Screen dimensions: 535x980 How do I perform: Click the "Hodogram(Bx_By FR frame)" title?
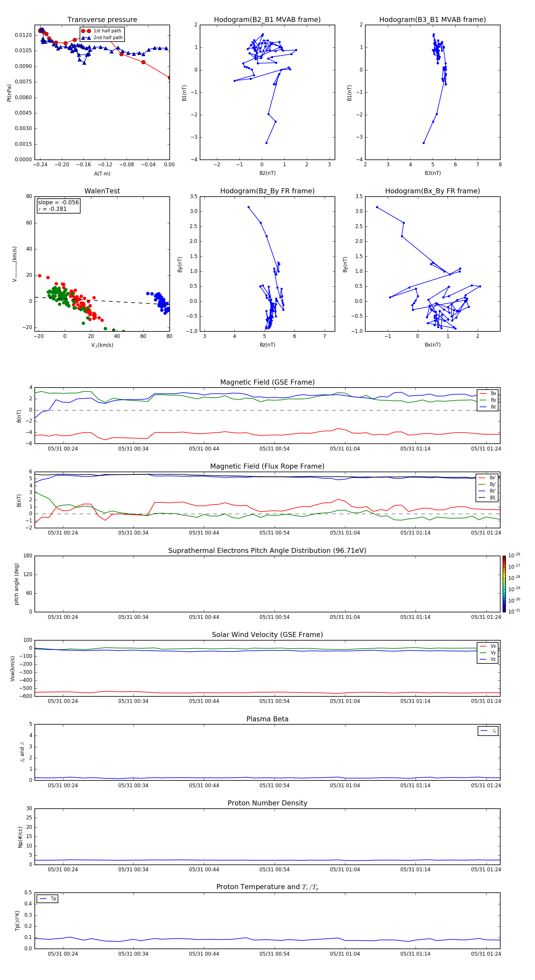(432, 191)
